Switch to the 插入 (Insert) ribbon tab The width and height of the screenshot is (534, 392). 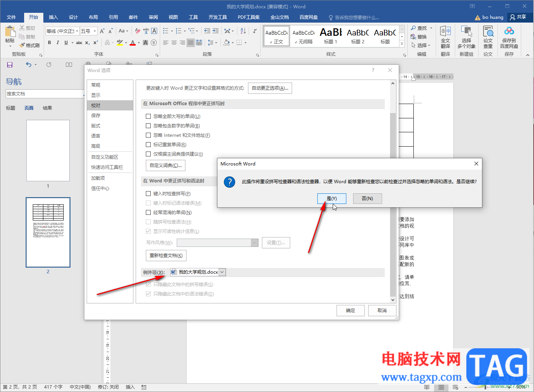point(54,17)
